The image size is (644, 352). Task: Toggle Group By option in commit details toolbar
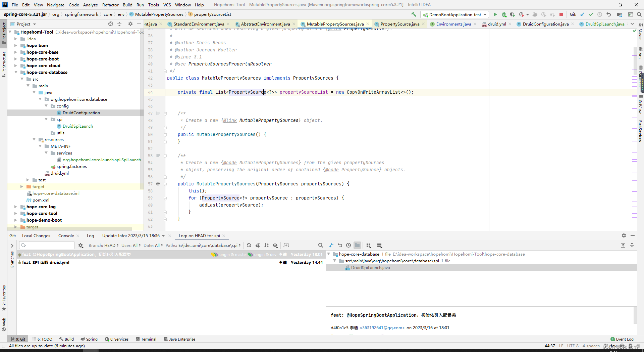(369, 246)
